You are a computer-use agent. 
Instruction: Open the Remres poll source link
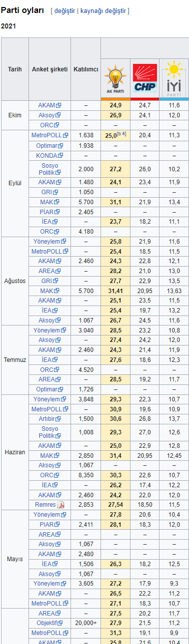[x=45, y=505]
